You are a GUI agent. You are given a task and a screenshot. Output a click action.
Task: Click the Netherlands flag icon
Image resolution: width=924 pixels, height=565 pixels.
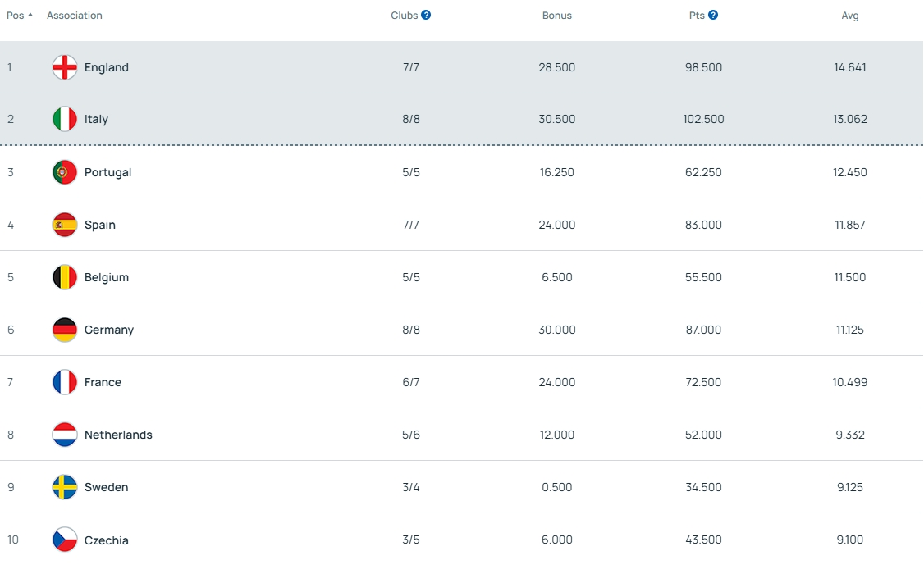[65, 435]
